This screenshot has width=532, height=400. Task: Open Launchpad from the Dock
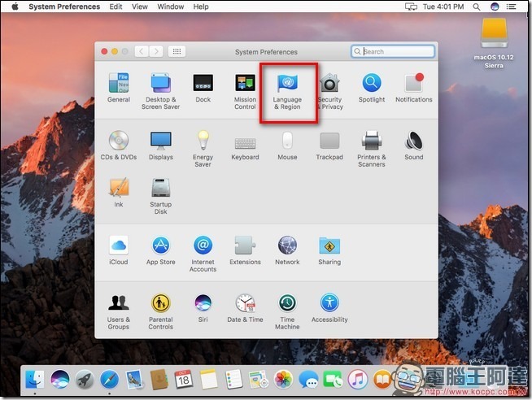(85, 379)
